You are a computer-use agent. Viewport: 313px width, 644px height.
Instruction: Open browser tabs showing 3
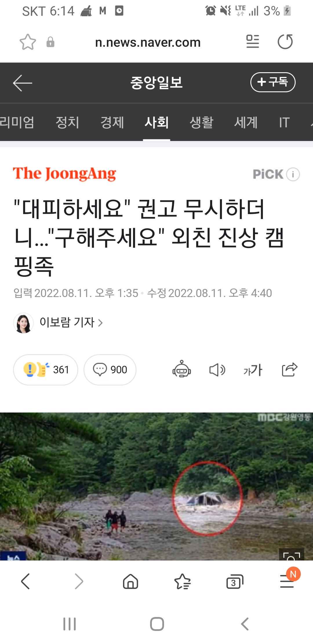click(x=234, y=582)
